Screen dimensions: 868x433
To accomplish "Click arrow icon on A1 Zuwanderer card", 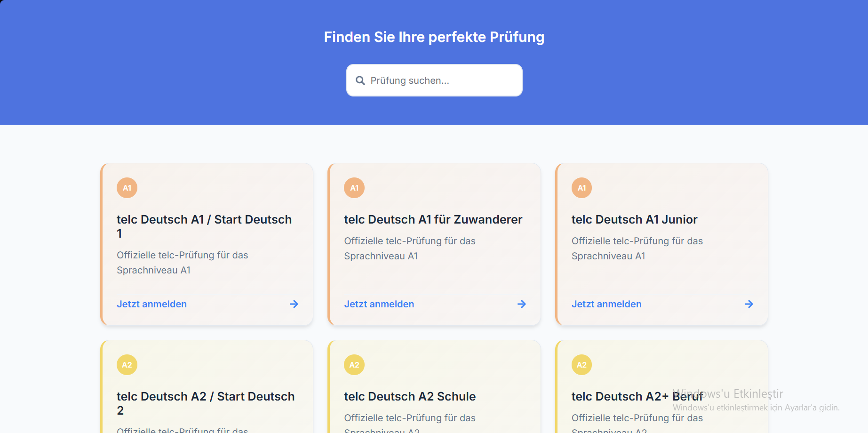I will click(x=521, y=304).
